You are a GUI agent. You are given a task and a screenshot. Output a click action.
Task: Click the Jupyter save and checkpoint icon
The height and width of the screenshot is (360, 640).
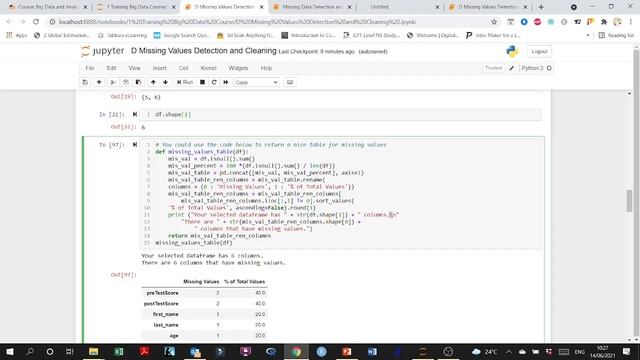(85, 82)
